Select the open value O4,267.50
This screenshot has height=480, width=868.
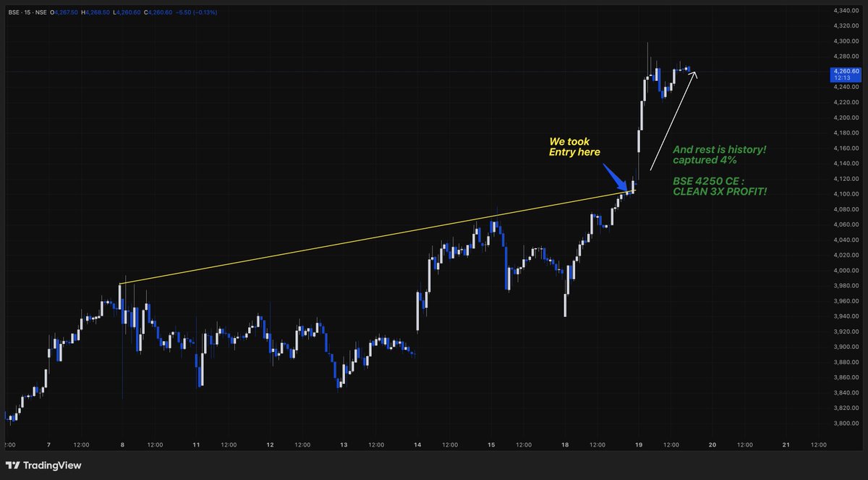tap(64, 12)
